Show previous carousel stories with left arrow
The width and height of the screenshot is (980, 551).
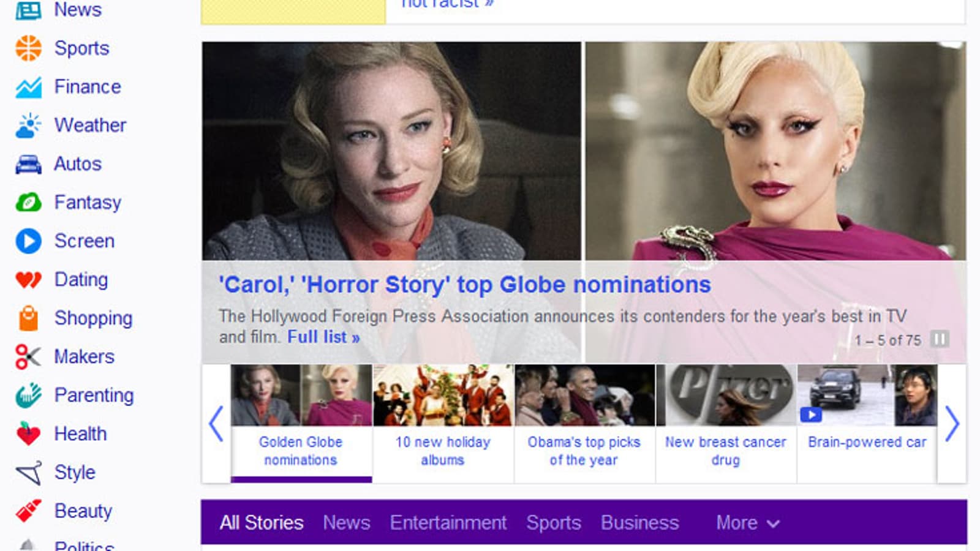tap(216, 424)
